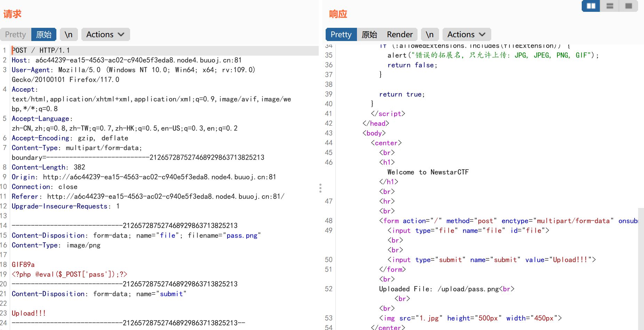Image resolution: width=644 pixels, height=330 pixels.
Task: Click Connection: close header
Action: 45,187
